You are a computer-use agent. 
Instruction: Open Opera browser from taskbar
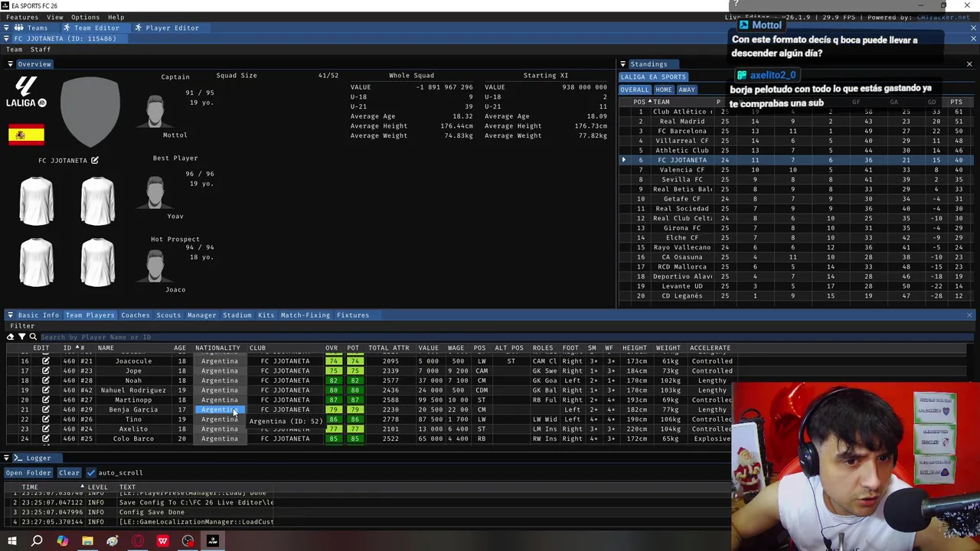[x=138, y=541]
